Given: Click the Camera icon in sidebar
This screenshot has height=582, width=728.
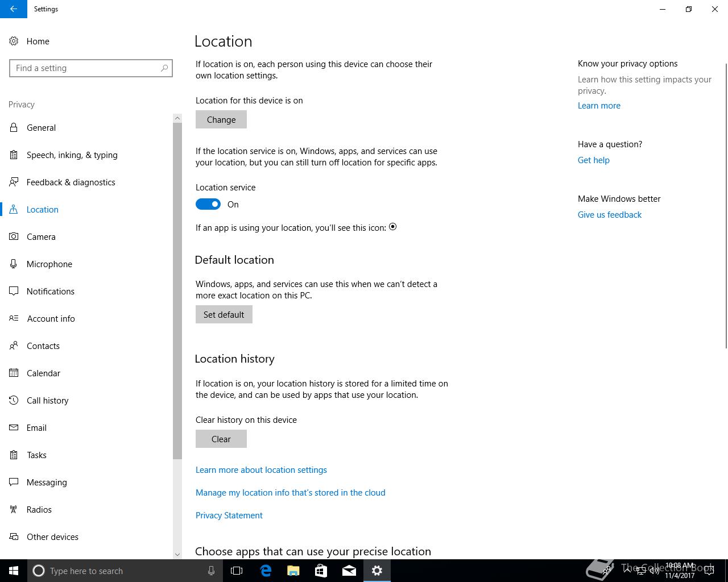Looking at the screenshot, I should point(14,236).
